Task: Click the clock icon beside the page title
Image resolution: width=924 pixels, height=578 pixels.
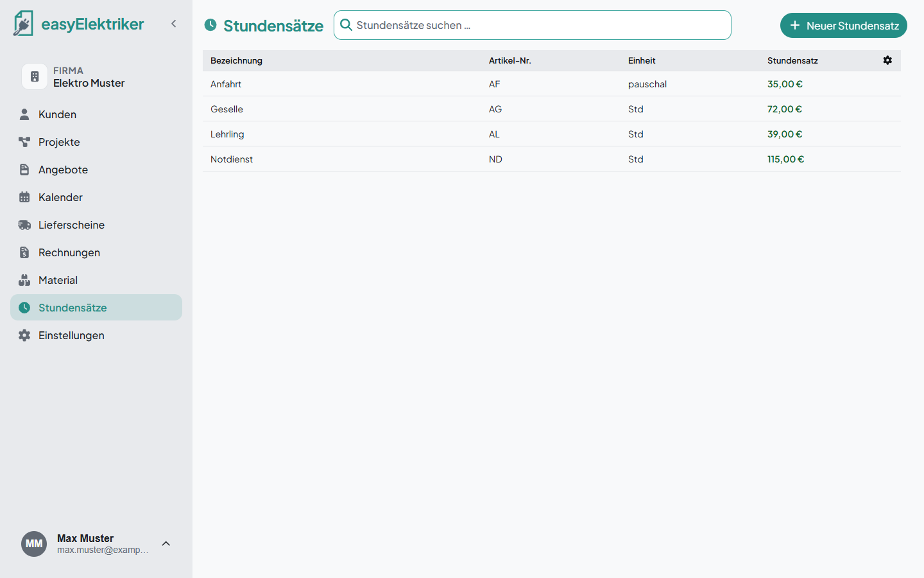Action: point(210,25)
